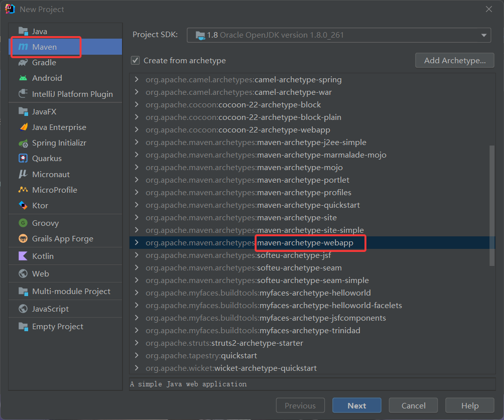
Task: Expand camel-archetype-war node
Action: 137,92
